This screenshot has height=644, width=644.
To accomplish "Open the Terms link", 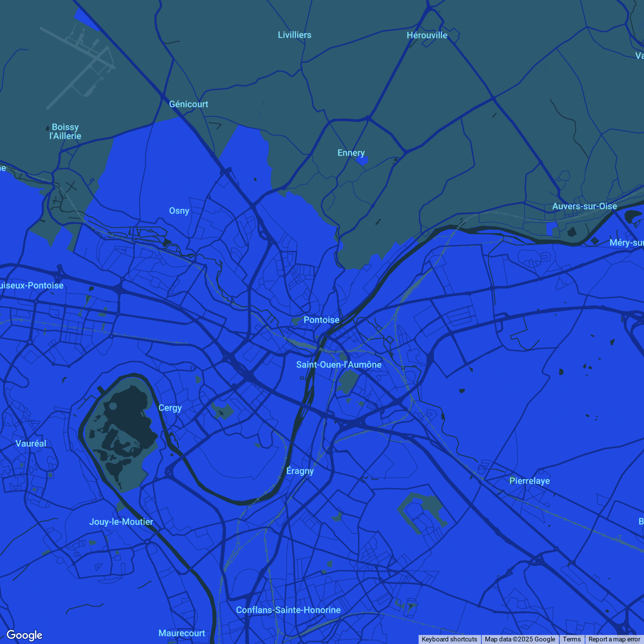I will pos(572,639).
